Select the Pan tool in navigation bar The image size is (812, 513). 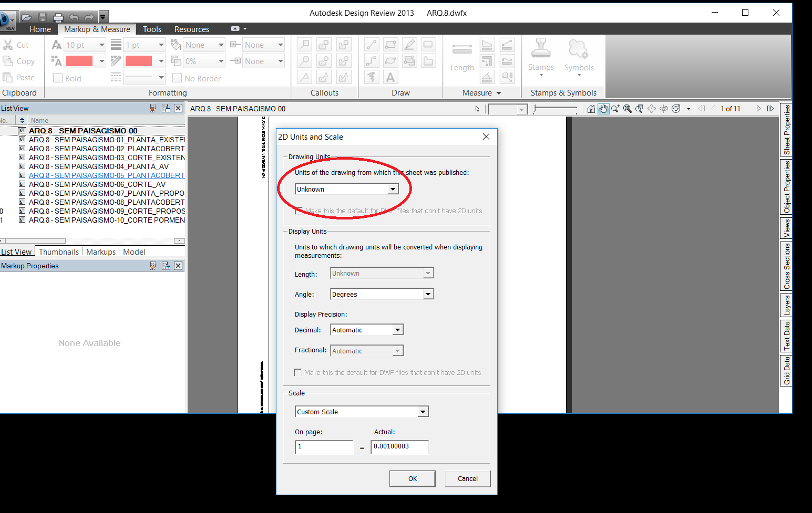603,109
